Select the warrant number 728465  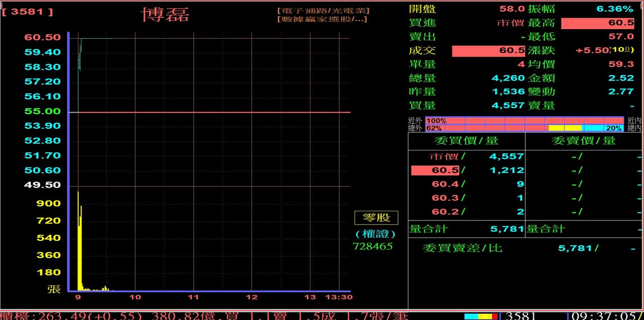[x=373, y=247]
